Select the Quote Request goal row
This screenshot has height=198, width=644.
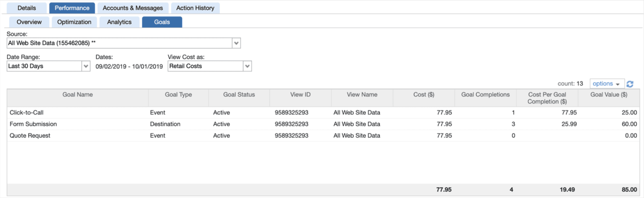click(323, 136)
